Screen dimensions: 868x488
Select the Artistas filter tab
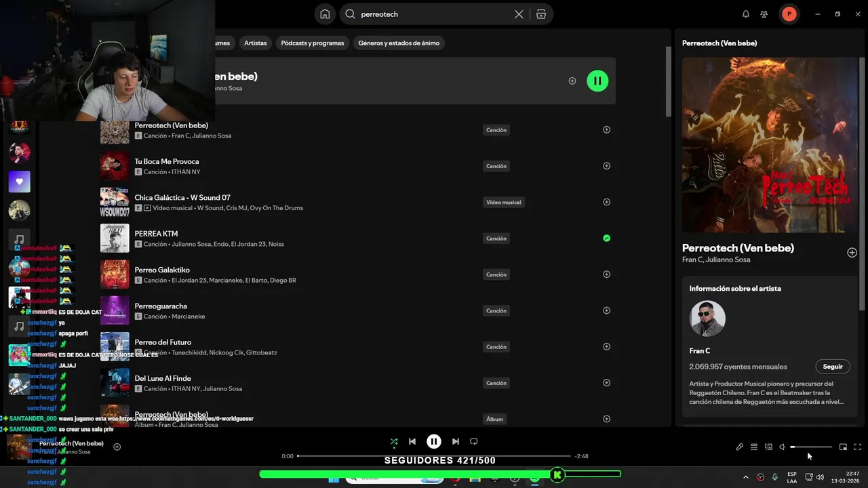pyautogui.click(x=256, y=43)
